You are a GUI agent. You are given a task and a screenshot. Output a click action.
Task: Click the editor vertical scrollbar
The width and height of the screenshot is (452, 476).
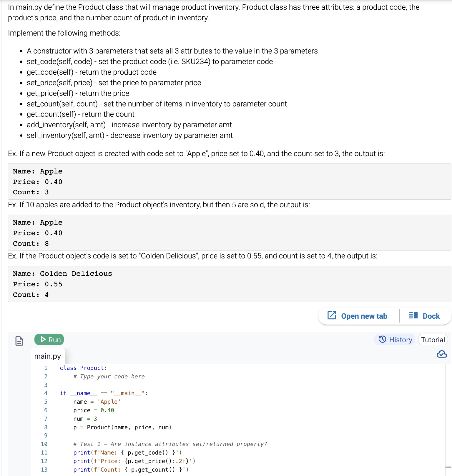(x=448, y=420)
